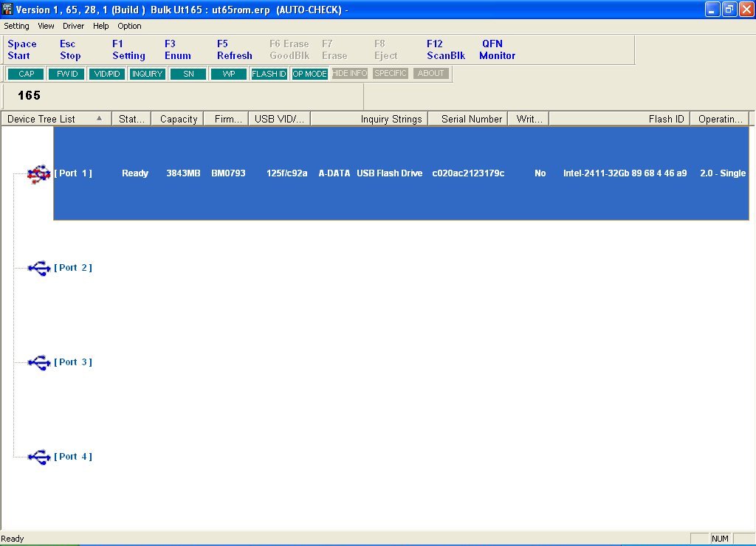Open F1 Setting
Viewport: 756px width, 546px height.
click(x=128, y=49)
